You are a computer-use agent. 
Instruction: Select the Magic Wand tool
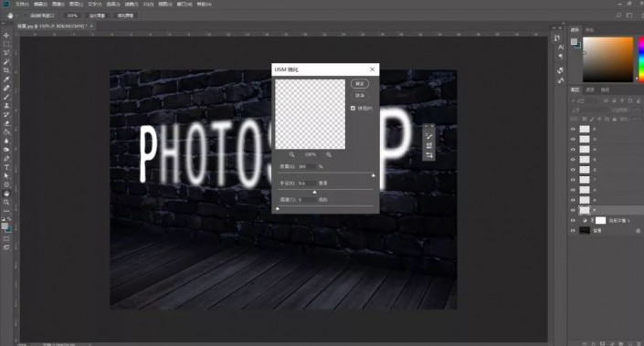coord(6,61)
